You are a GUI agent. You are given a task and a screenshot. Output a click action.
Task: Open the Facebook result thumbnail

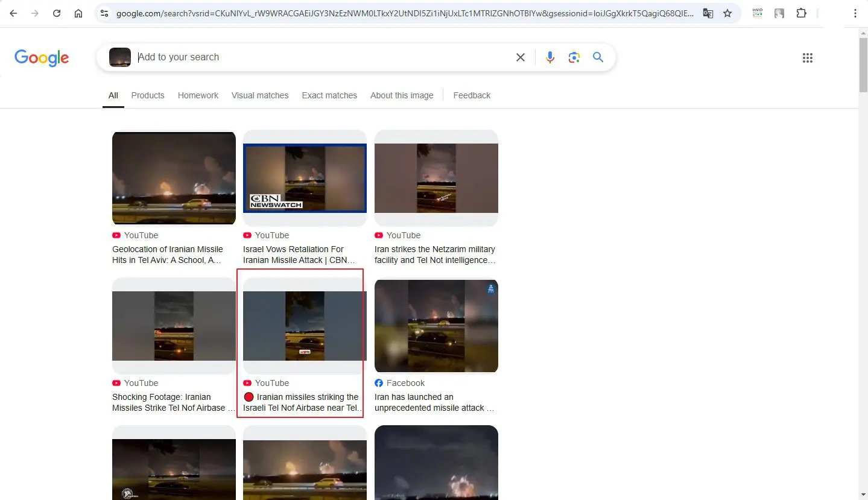(436, 326)
